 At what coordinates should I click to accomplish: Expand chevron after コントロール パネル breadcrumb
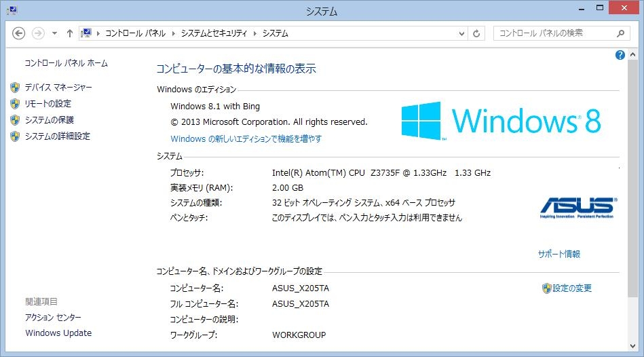173,33
